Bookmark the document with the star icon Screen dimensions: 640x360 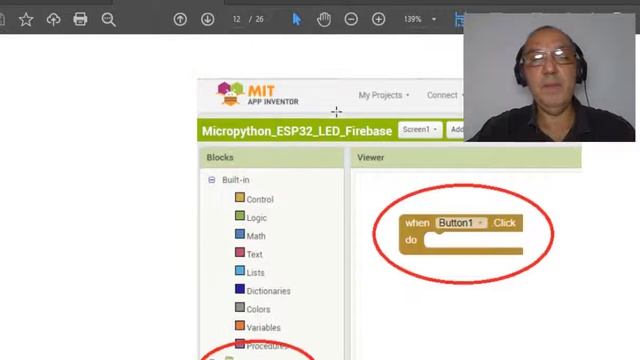[26, 19]
